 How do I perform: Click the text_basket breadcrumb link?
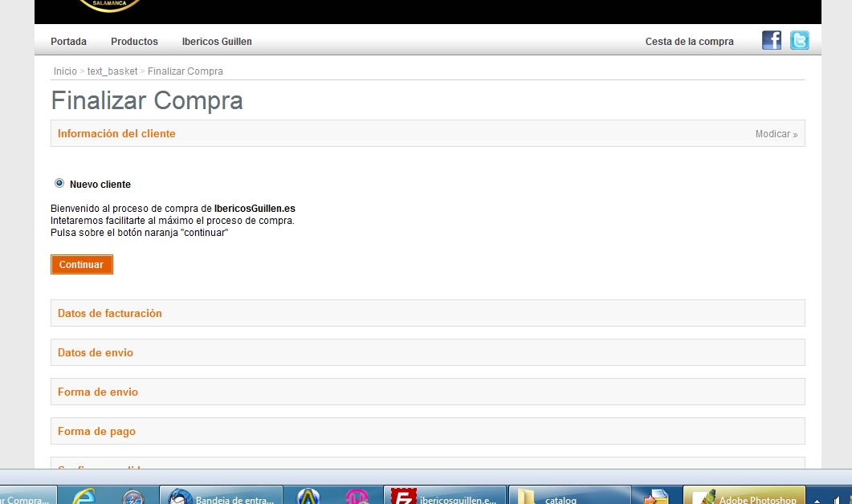112,71
